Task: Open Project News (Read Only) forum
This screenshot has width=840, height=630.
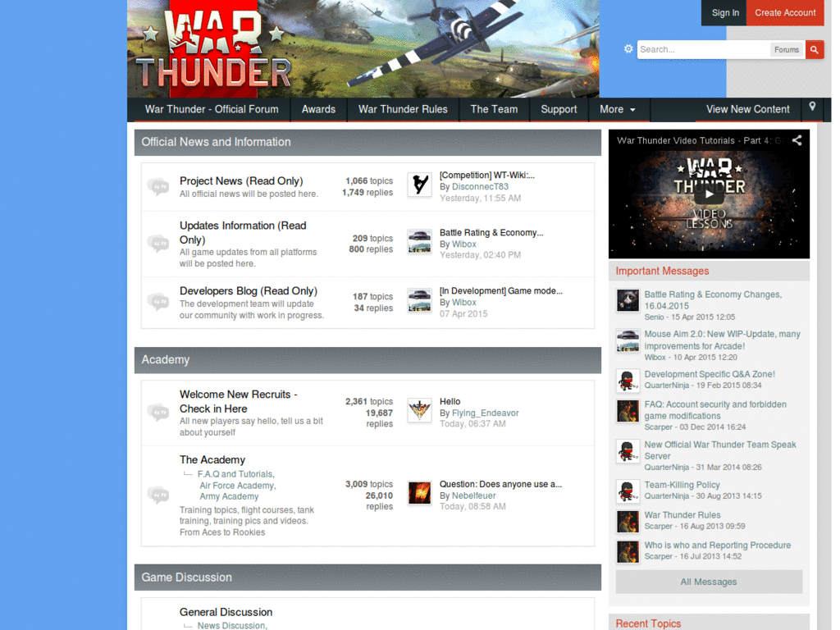Action: click(241, 181)
